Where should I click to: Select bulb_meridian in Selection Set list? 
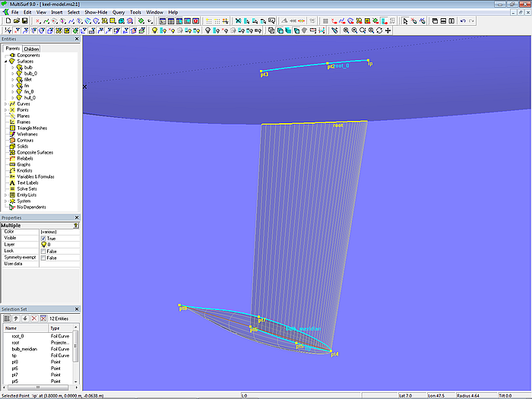[x=23, y=350]
